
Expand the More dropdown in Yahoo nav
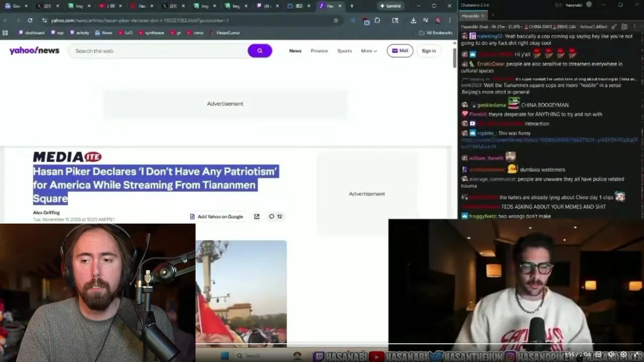pos(369,51)
